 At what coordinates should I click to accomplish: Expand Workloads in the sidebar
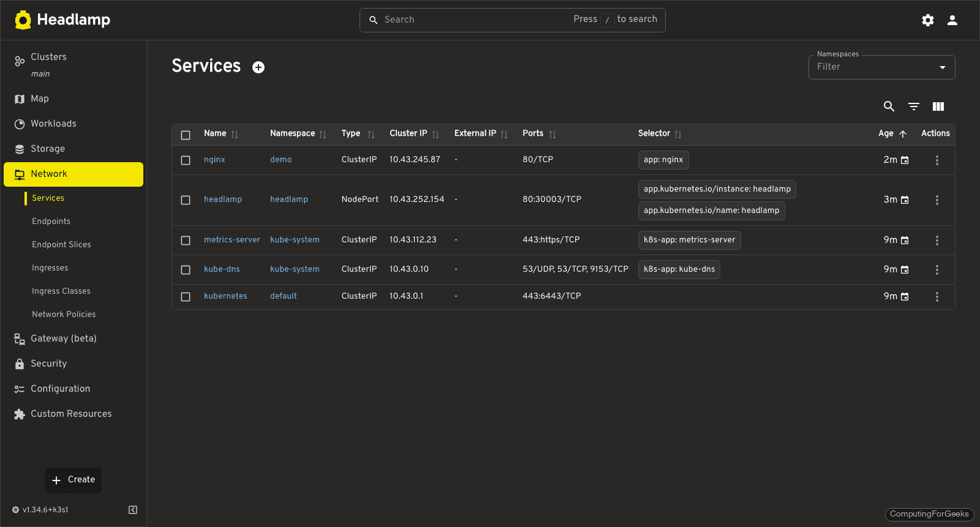pyautogui.click(x=73, y=124)
